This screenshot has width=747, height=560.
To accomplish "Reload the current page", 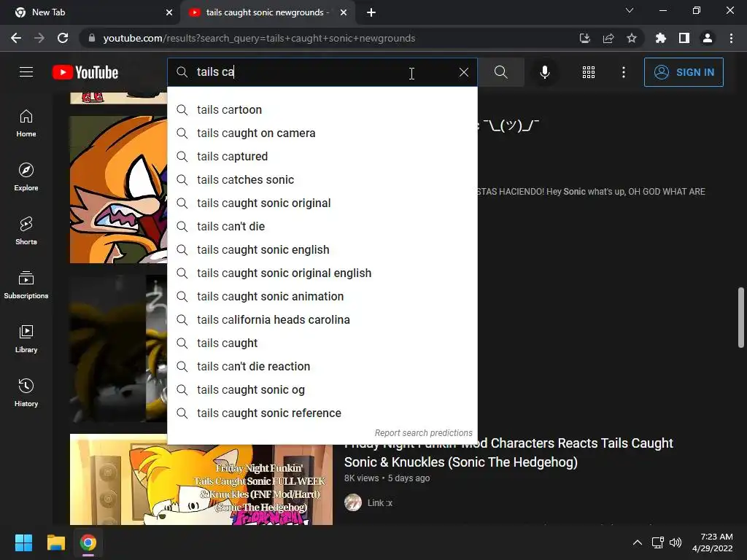I will 63,38.
